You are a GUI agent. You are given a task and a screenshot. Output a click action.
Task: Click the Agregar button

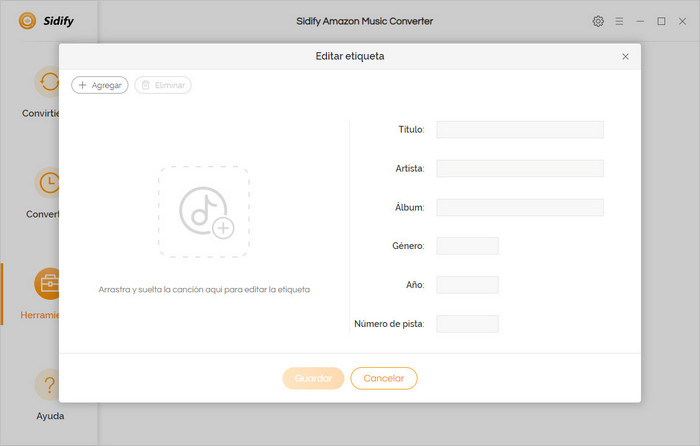click(x=100, y=85)
